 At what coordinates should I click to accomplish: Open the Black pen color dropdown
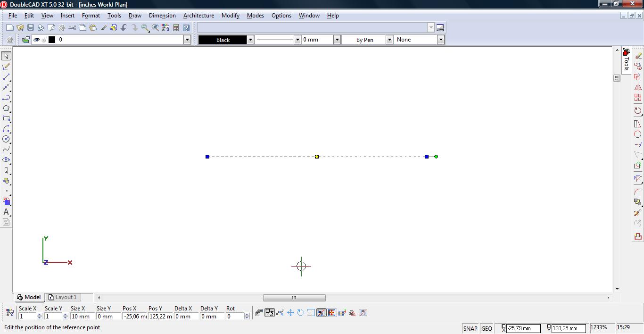pos(250,40)
